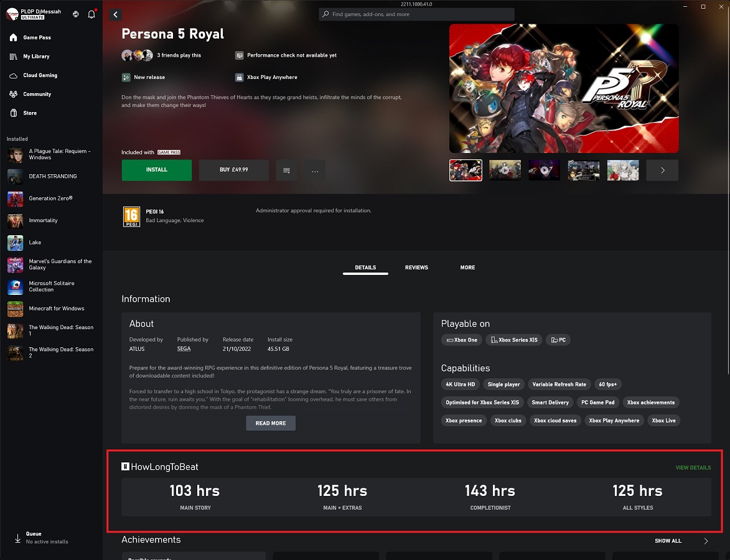Click the add-to-wishlist list icon near Buy
Image resolution: width=730 pixels, height=560 pixels.
pos(286,170)
